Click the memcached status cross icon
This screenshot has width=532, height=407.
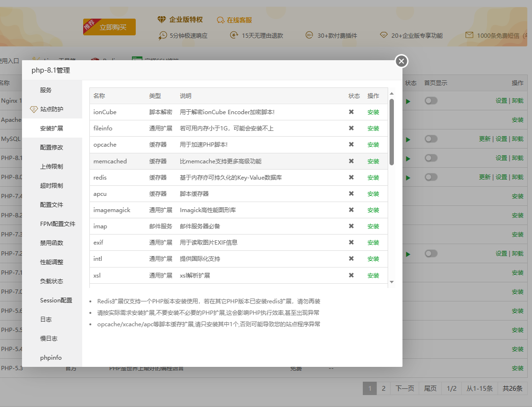click(351, 161)
